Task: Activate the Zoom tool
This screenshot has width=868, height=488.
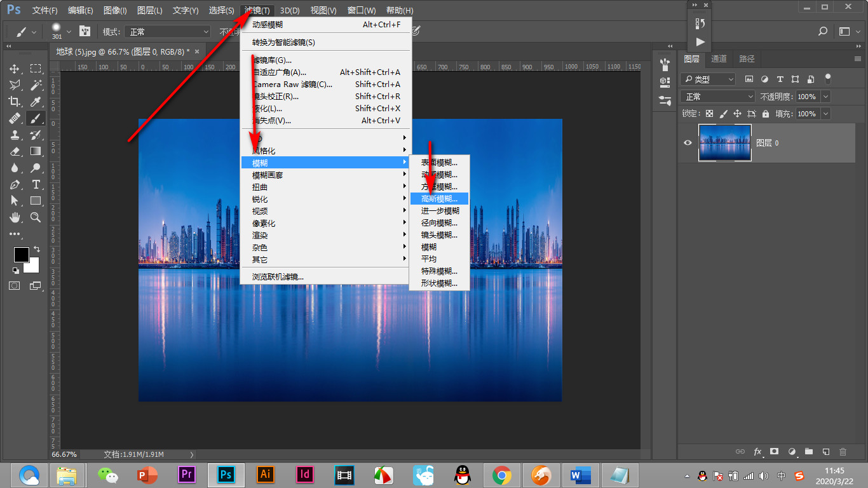Action: [36, 217]
